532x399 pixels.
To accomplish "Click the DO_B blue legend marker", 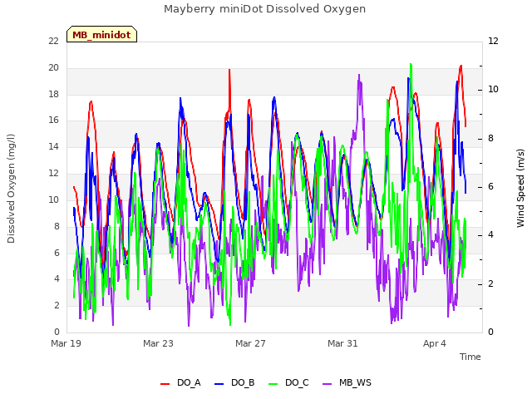I will pyautogui.click(x=219, y=384).
